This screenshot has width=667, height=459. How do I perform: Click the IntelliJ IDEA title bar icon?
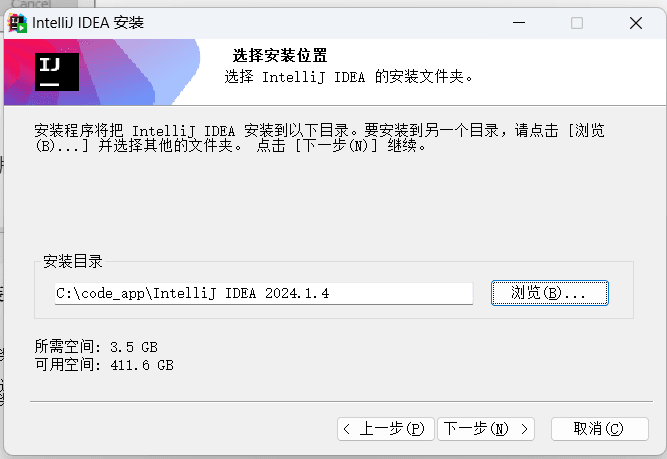(18, 23)
